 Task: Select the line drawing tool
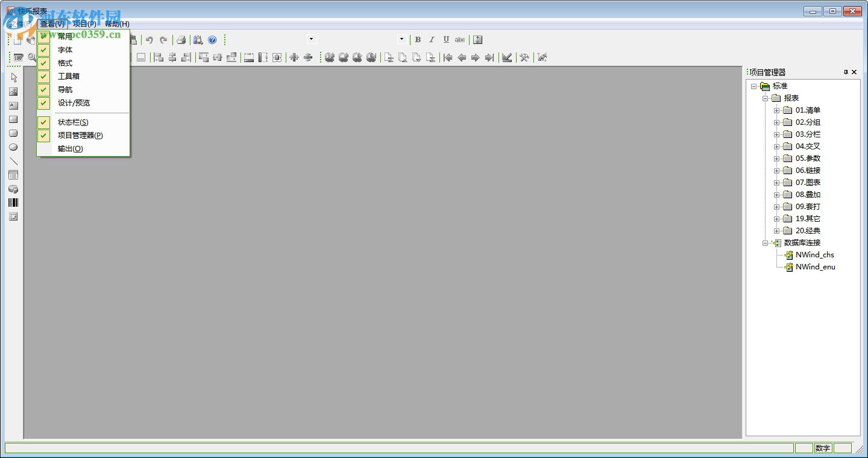tap(13, 161)
